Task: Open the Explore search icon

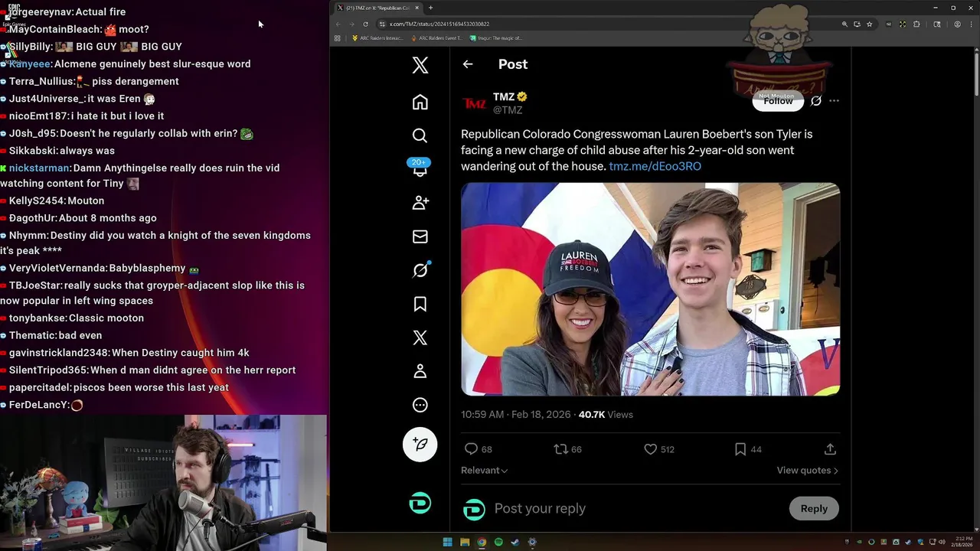Action: (420, 135)
